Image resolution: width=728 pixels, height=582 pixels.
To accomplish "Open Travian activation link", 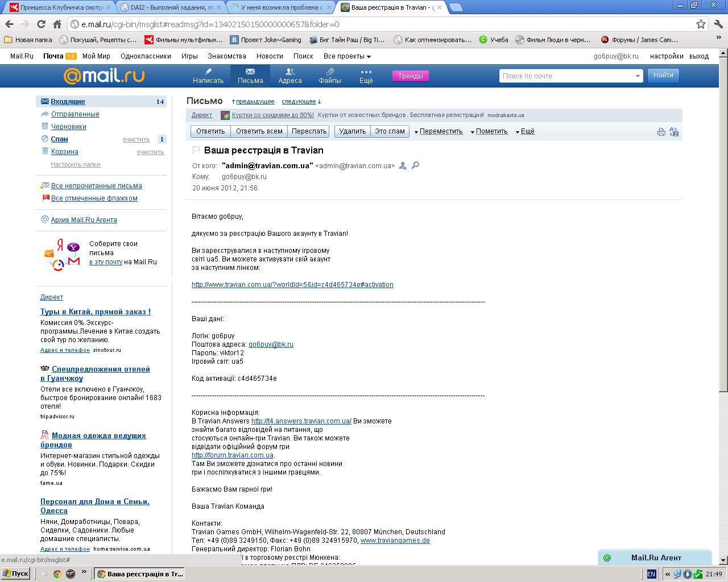I will [x=292, y=285].
